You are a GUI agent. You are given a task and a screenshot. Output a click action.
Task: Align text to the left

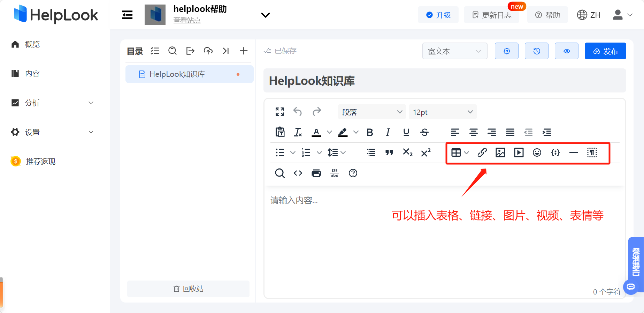pos(455,132)
